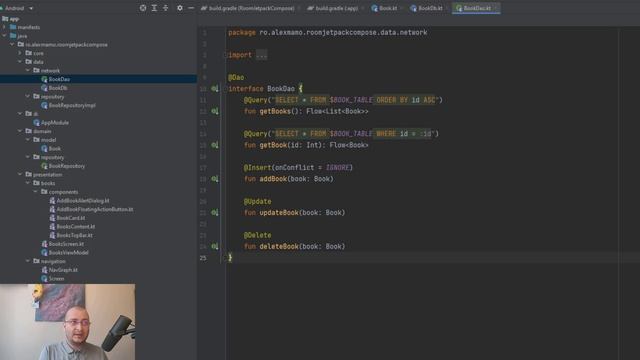
Task: Collapse the java folder arrow
Action: click(4, 36)
